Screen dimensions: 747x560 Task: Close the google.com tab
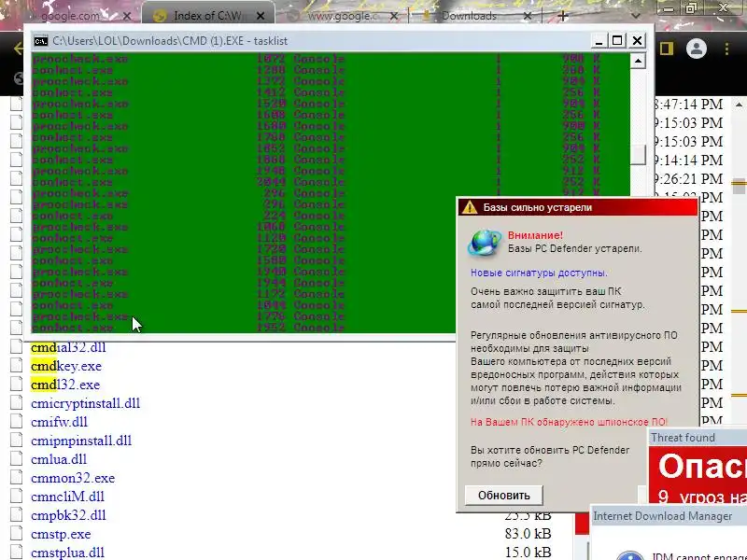[127, 16]
